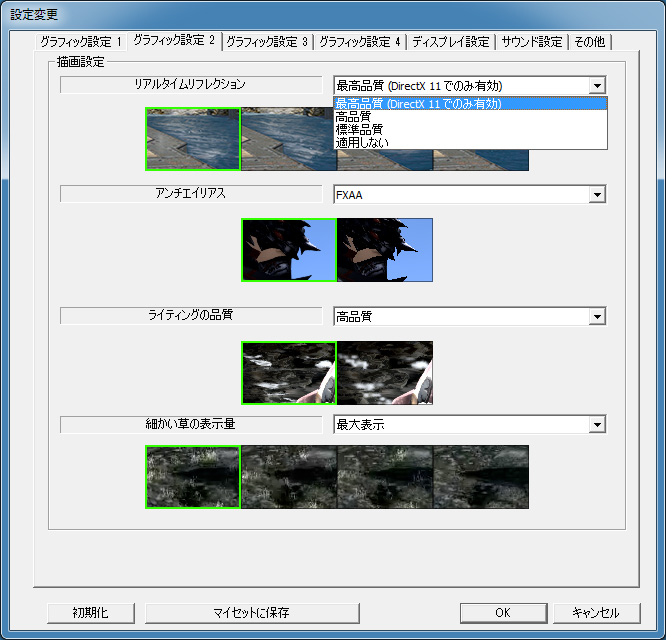Collapse the リアルタイムリフレクション dropdown arrow
Viewport: 666px width, 640px height.
coord(597,86)
